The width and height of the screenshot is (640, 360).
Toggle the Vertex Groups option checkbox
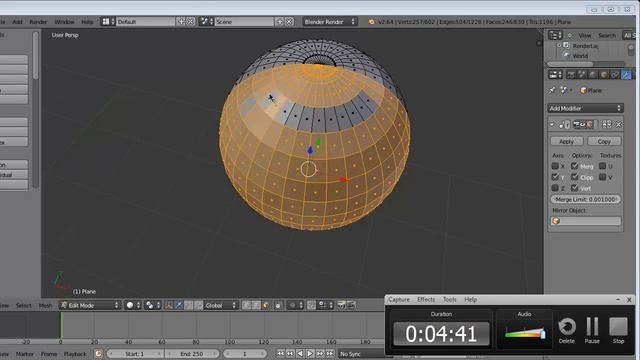click(x=575, y=188)
